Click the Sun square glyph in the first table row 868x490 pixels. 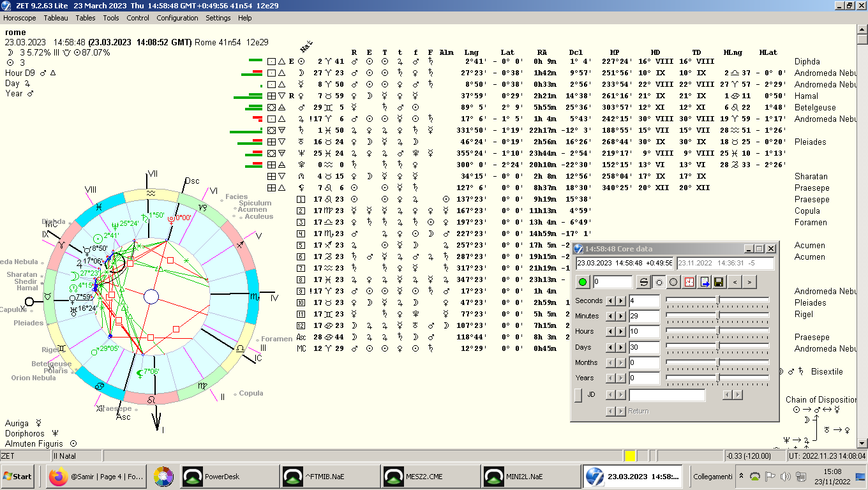click(x=271, y=61)
